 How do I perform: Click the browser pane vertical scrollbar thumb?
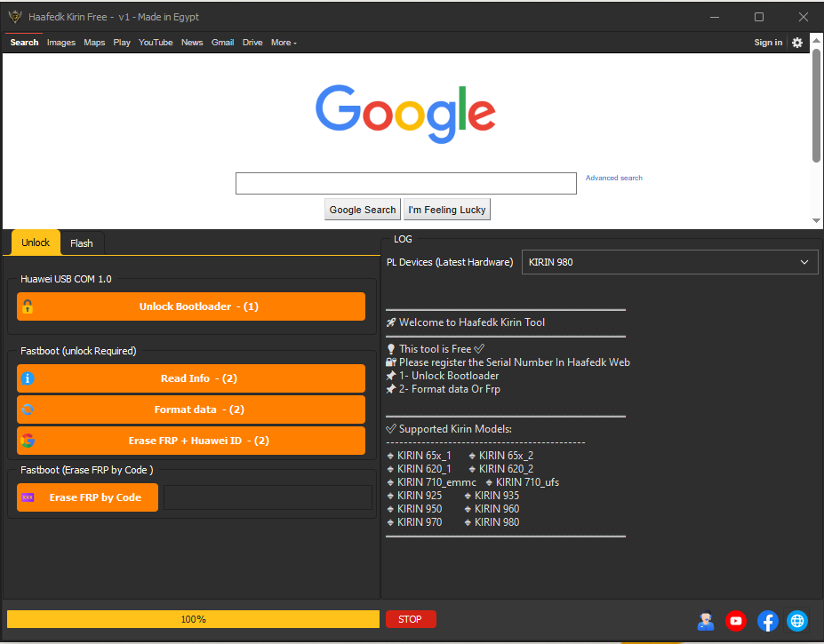coord(816,105)
